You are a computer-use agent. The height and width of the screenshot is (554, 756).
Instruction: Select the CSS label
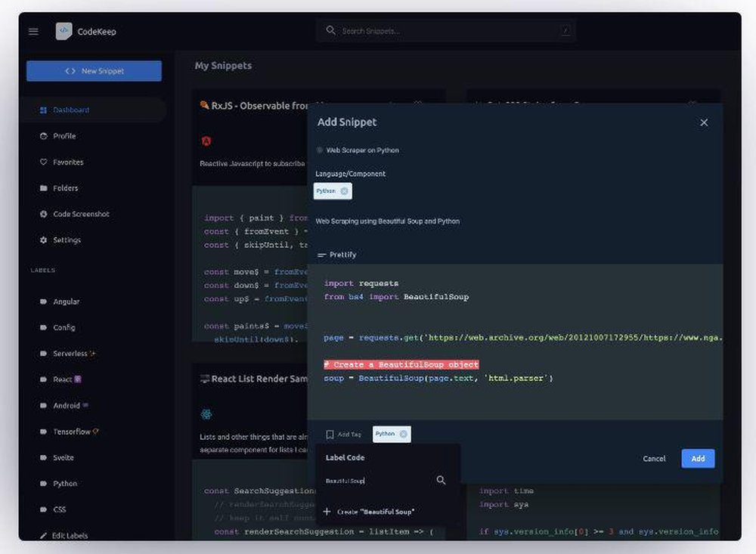click(59, 509)
